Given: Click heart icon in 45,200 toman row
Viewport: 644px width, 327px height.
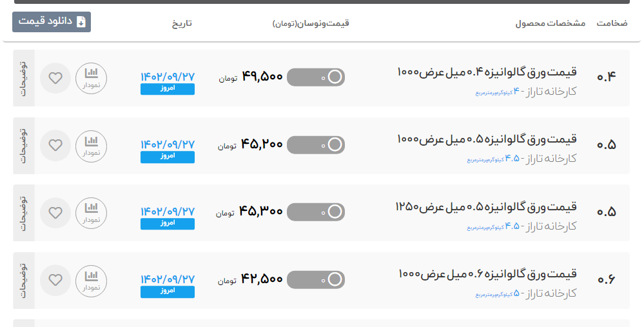Looking at the screenshot, I should click(x=55, y=145).
